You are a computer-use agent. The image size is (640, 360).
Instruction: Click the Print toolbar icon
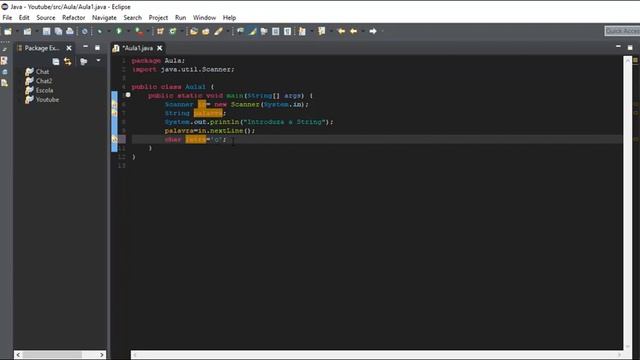point(70,31)
